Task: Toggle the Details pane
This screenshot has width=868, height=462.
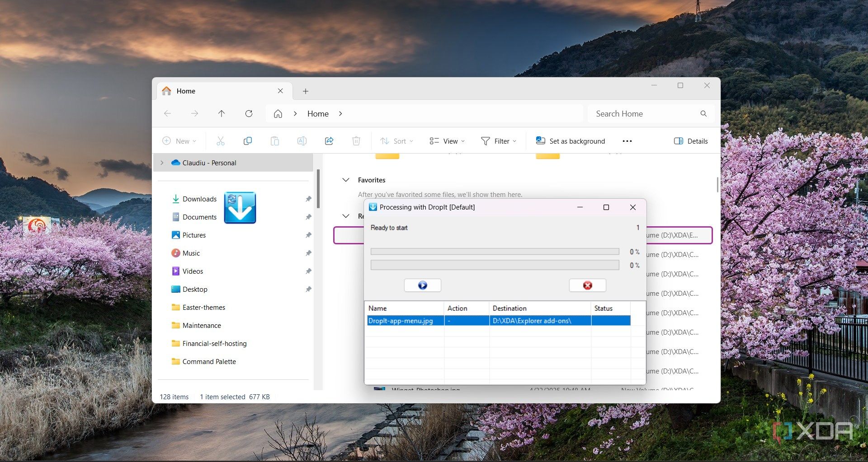Action: 691,141
